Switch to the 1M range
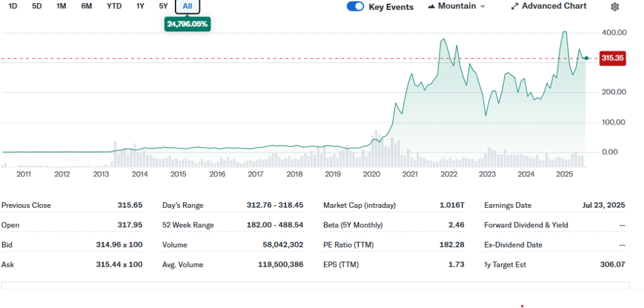The image size is (644, 308). click(61, 6)
